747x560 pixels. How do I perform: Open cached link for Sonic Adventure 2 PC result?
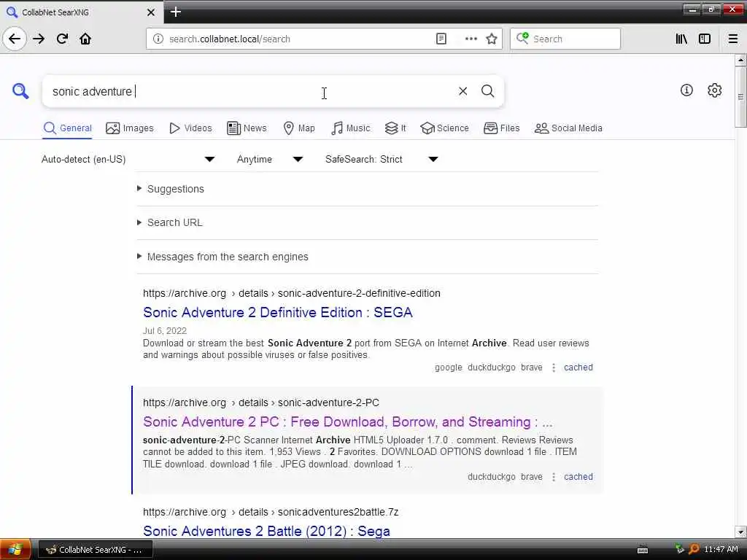578,477
